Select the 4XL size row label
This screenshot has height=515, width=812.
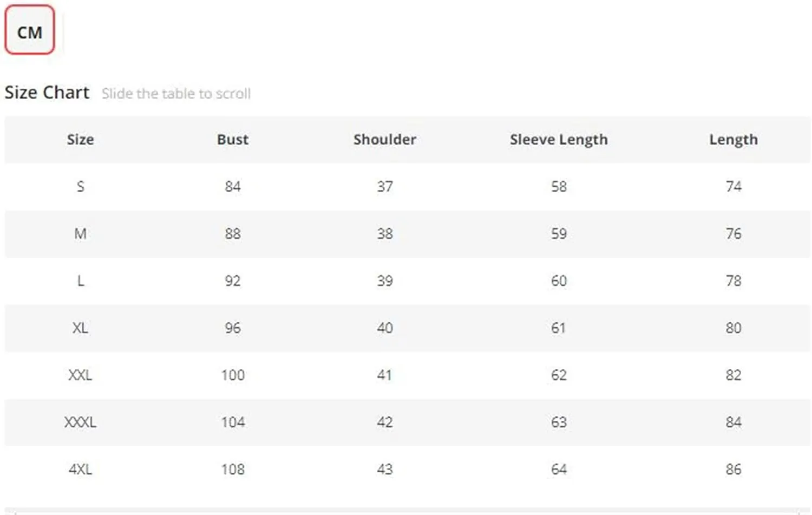click(81, 469)
